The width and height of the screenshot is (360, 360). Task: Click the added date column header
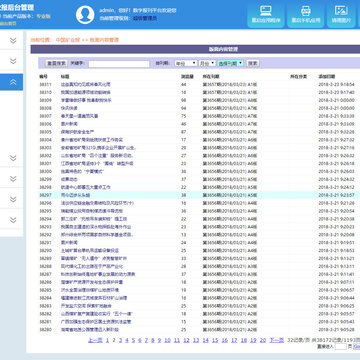pos(327,77)
